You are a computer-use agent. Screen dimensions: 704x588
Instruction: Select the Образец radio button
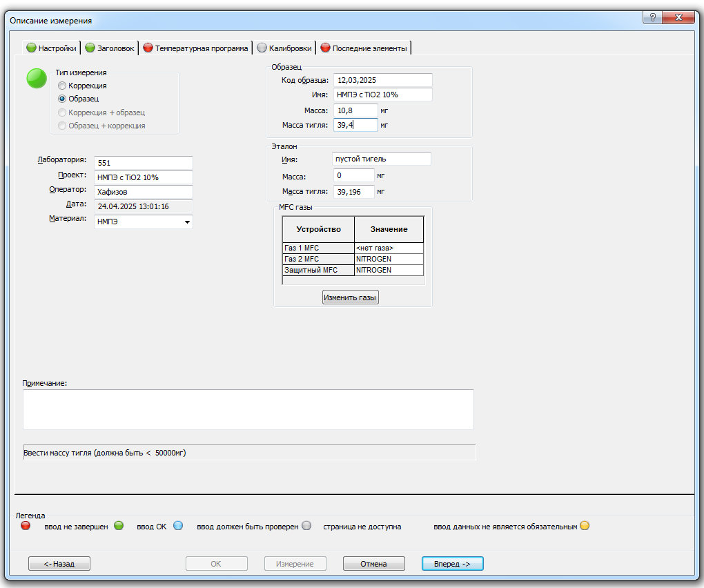coord(62,99)
